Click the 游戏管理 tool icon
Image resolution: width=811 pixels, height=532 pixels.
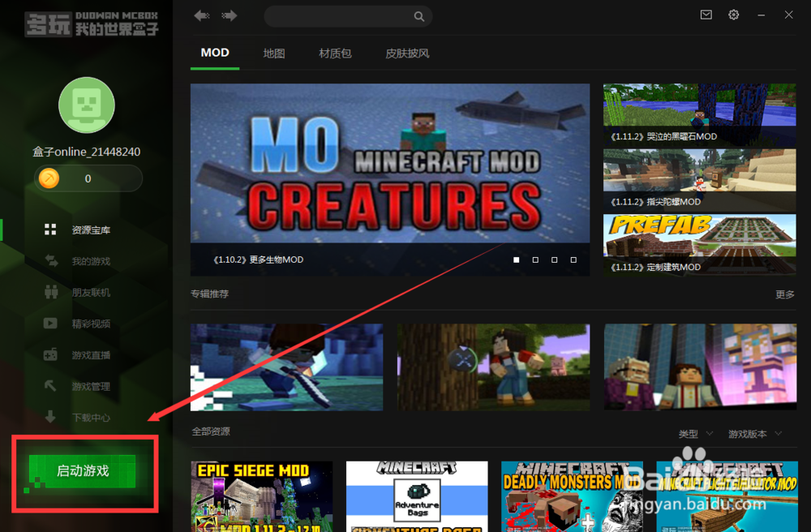(x=50, y=386)
